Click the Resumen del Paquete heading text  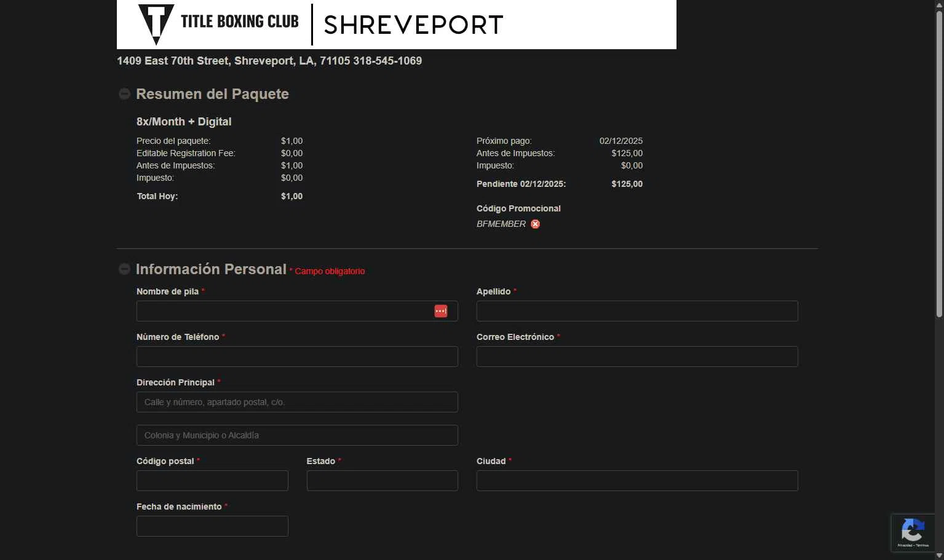(212, 94)
